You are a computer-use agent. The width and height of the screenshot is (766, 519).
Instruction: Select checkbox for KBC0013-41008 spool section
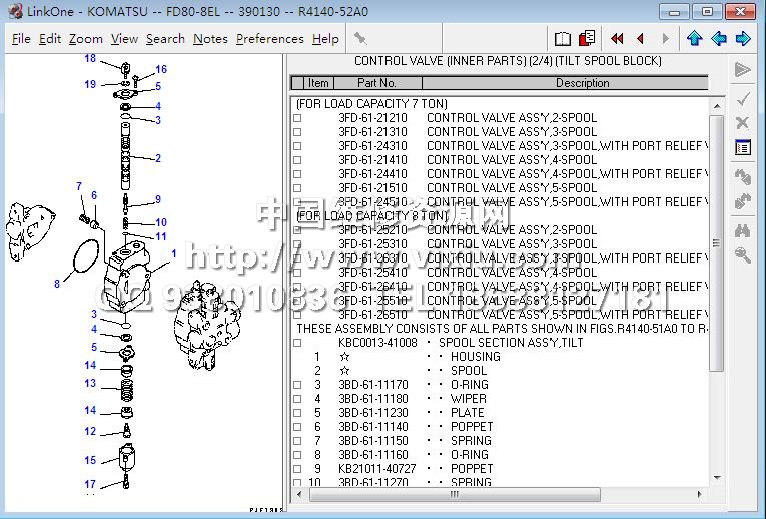pyautogui.click(x=297, y=343)
